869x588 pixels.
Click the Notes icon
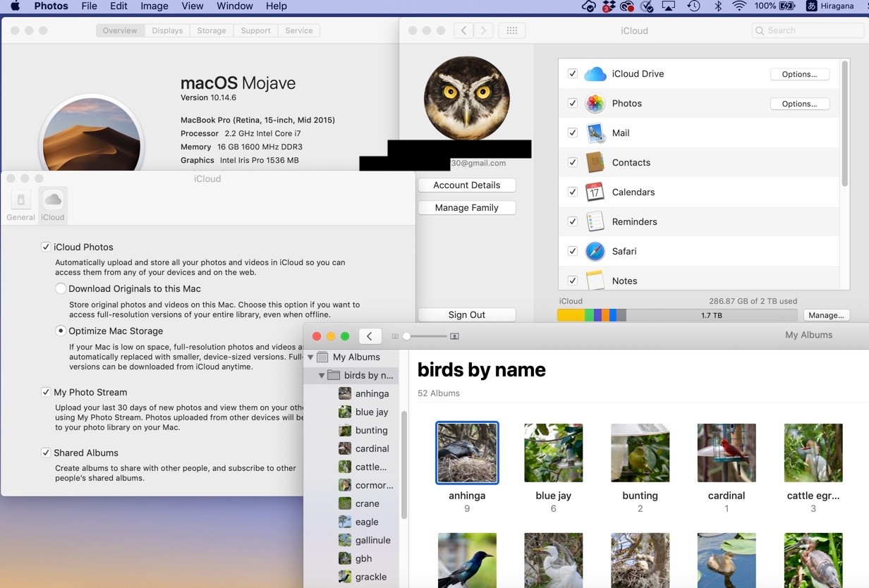595,280
